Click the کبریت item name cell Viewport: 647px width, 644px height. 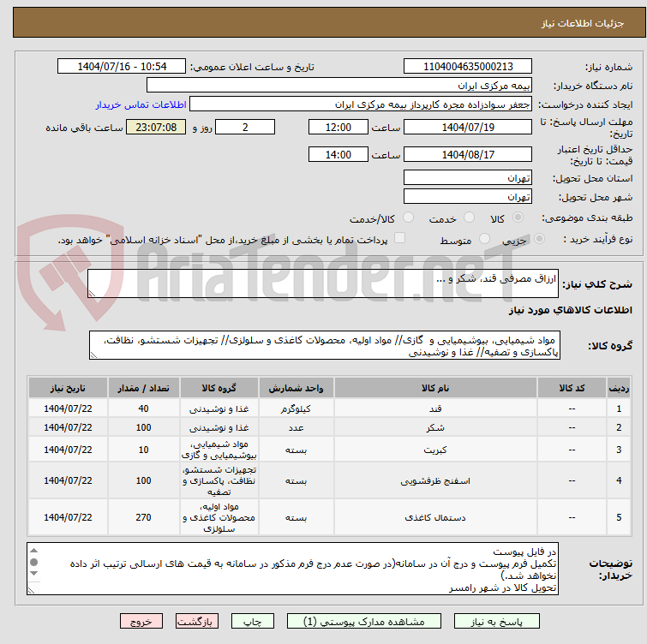(435, 450)
